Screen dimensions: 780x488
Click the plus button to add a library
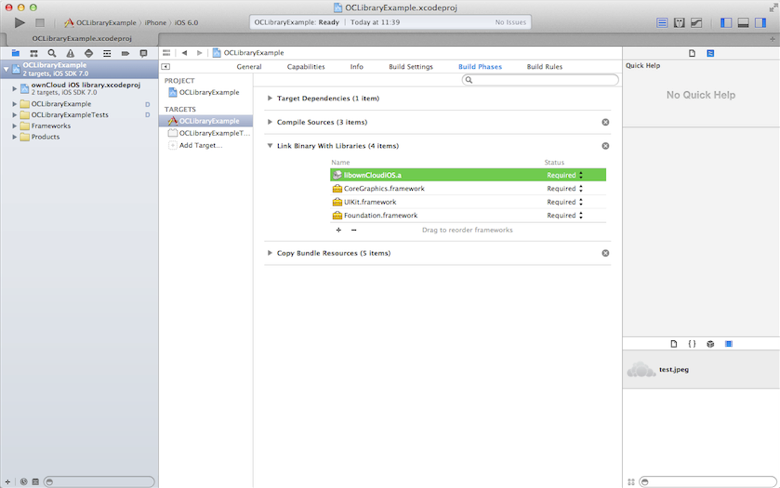coord(338,230)
